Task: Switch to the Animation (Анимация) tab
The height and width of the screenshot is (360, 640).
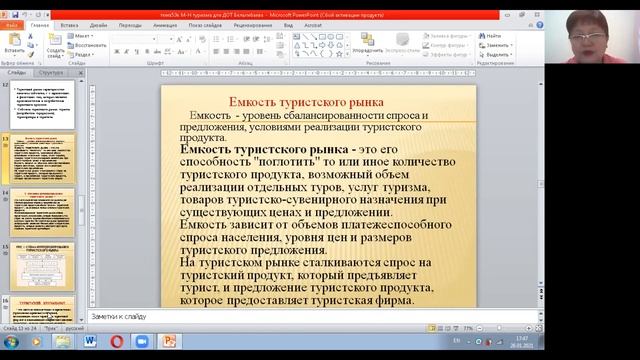Action: pos(165,25)
